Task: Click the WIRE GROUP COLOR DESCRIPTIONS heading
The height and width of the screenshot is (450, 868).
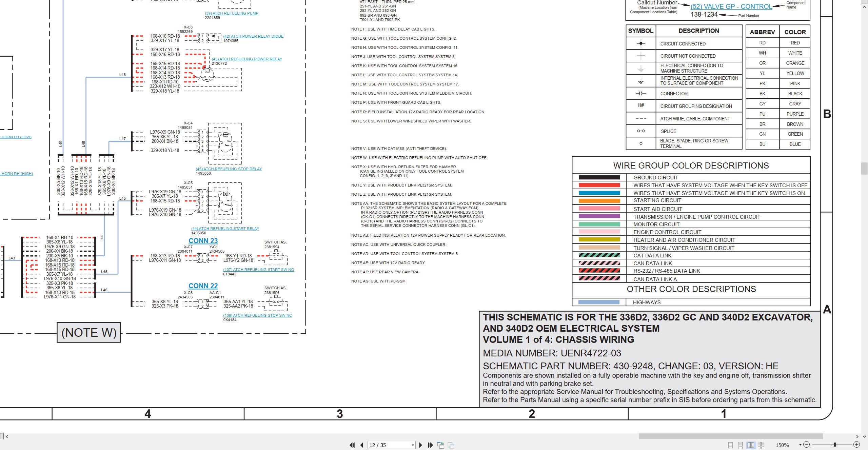Action: coord(691,165)
